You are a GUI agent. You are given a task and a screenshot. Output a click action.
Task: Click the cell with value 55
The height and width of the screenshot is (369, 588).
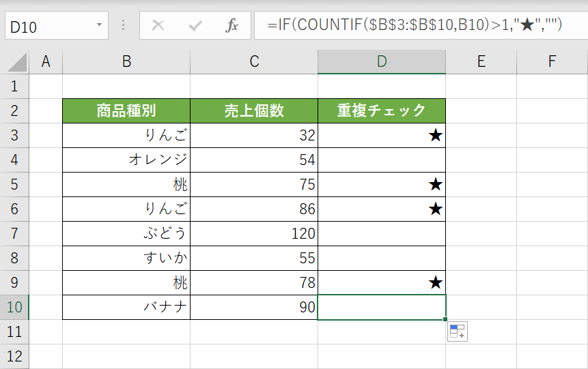pos(254,258)
